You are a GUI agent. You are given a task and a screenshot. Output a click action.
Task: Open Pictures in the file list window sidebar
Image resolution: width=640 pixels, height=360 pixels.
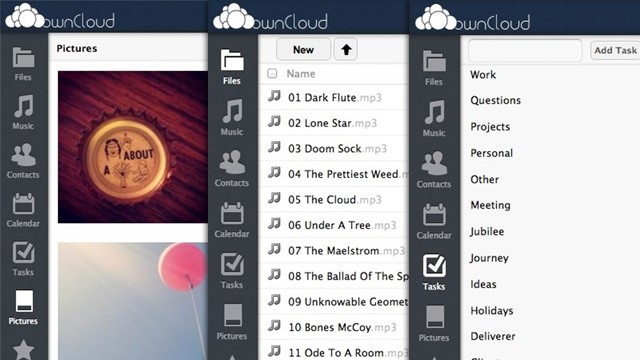click(x=232, y=322)
